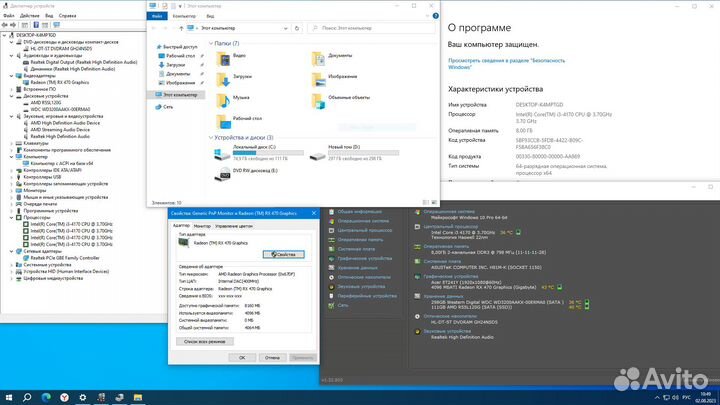Select Оперативная память in Speccy sidebar
720x405 pixels.
(x=360, y=240)
